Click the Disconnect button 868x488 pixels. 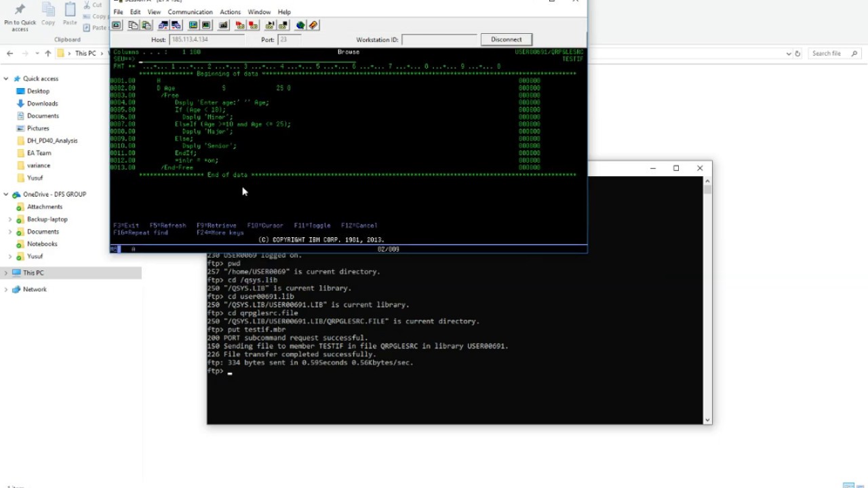click(507, 39)
